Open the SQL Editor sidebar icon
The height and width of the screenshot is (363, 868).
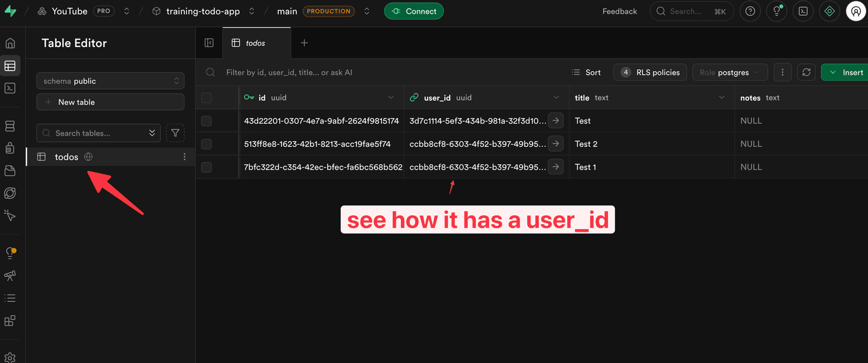point(10,88)
